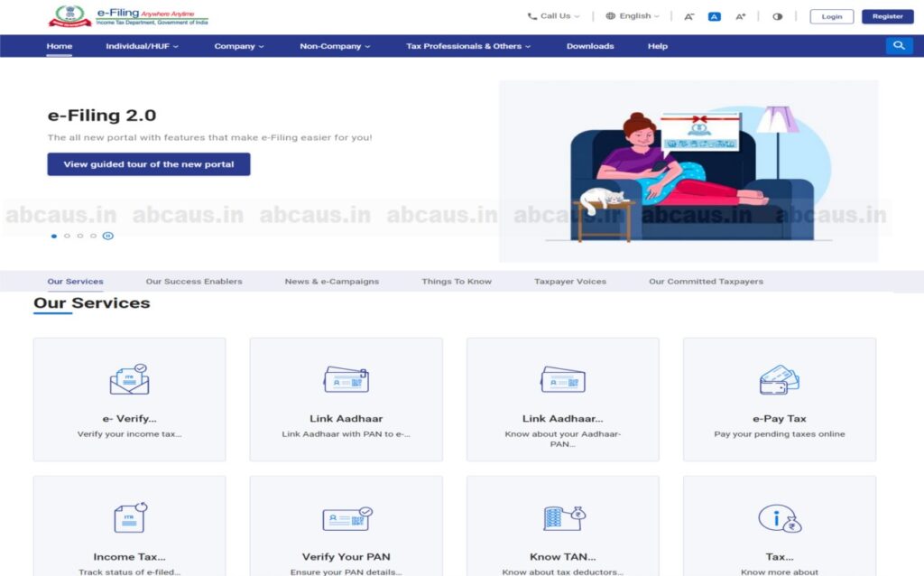Click the Tax information 'Know more about' card

click(779, 533)
